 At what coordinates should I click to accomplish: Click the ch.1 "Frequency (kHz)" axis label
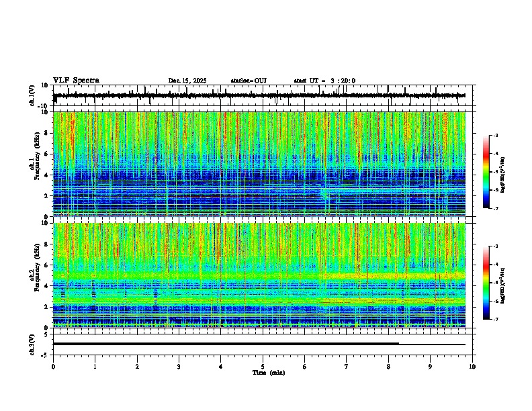click(38, 156)
